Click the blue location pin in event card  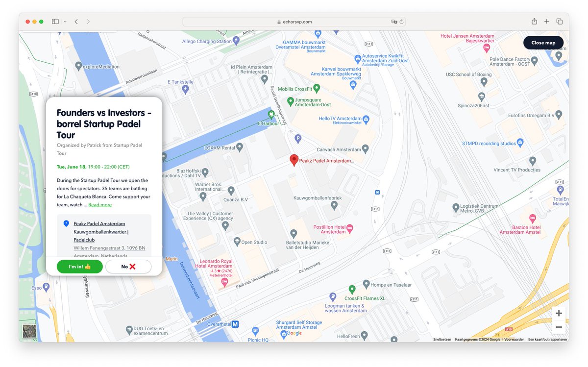[x=66, y=223]
